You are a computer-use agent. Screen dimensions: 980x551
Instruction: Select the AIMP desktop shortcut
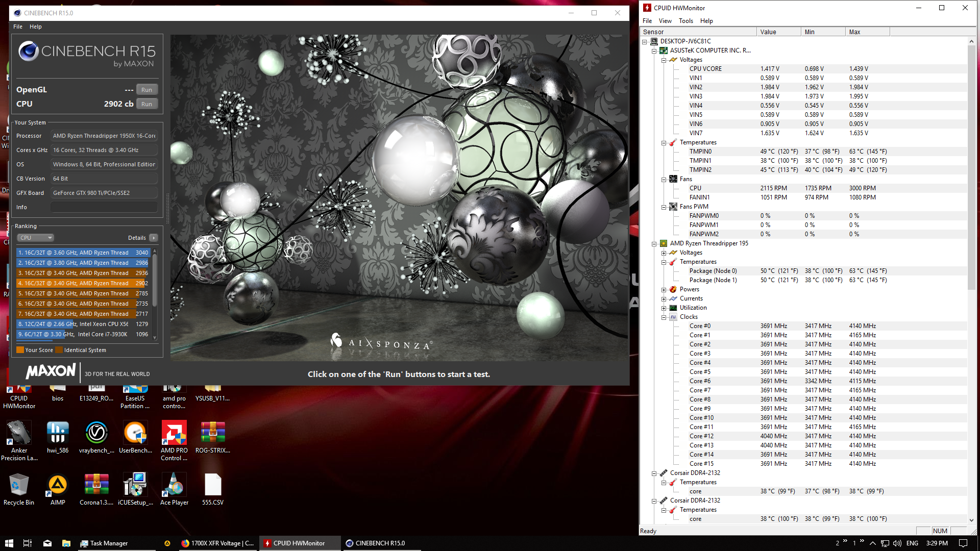coord(58,489)
